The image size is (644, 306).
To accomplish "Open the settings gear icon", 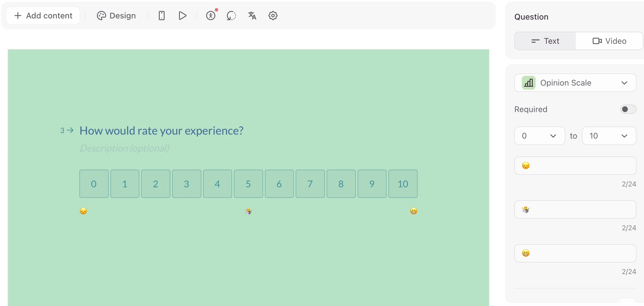I will [273, 16].
